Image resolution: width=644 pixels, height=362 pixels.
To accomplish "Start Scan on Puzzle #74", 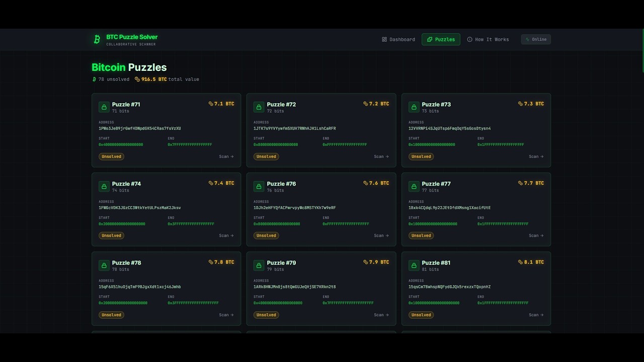I will tap(226, 235).
